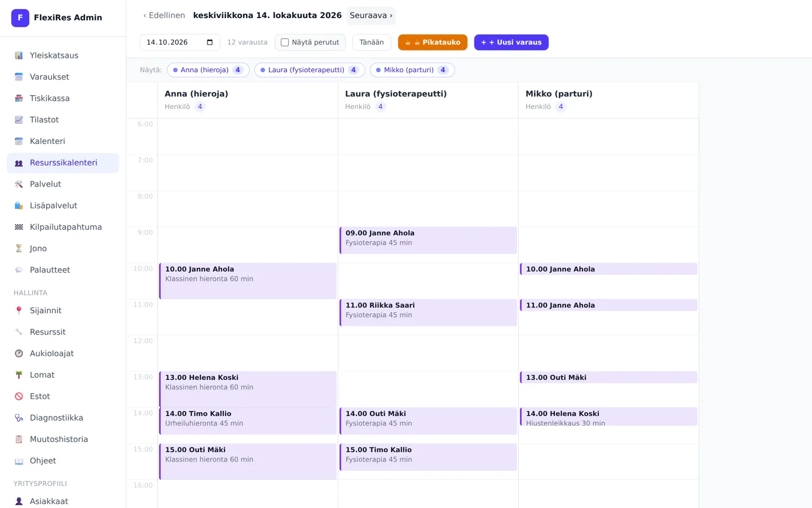Click "12 varausta" count text

248,42
